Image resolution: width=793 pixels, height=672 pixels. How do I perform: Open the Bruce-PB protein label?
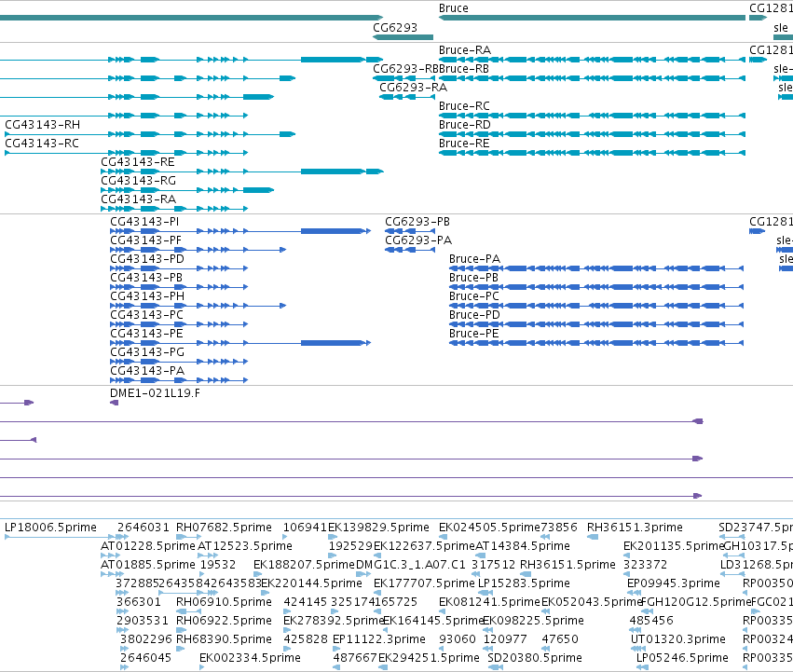click(x=474, y=279)
